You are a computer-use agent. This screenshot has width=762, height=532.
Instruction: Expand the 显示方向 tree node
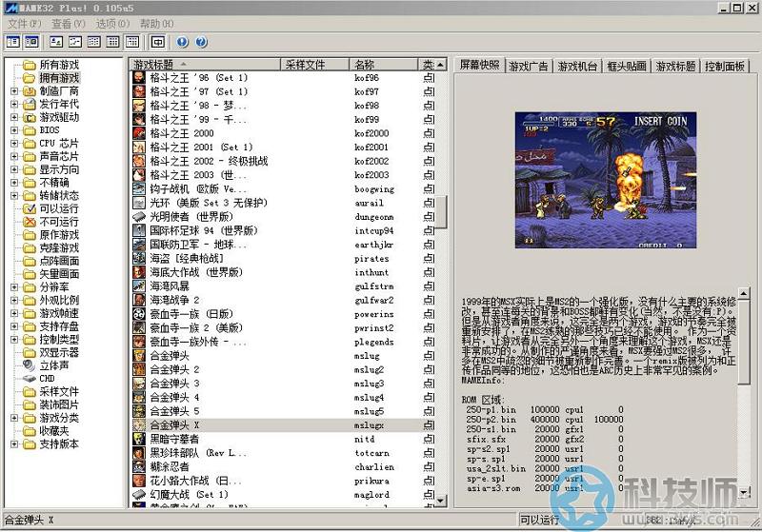pyautogui.click(x=14, y=169)
